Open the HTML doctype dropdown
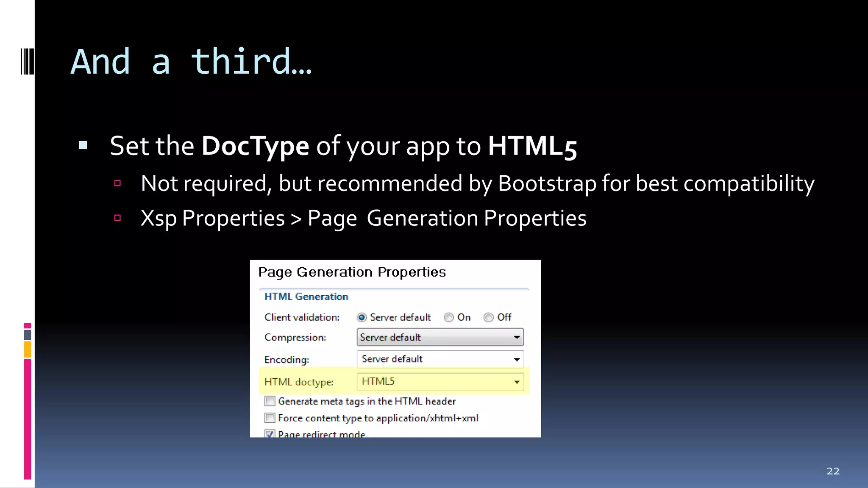The width and height of the screenshot is (868, 488). click(440, 382)
